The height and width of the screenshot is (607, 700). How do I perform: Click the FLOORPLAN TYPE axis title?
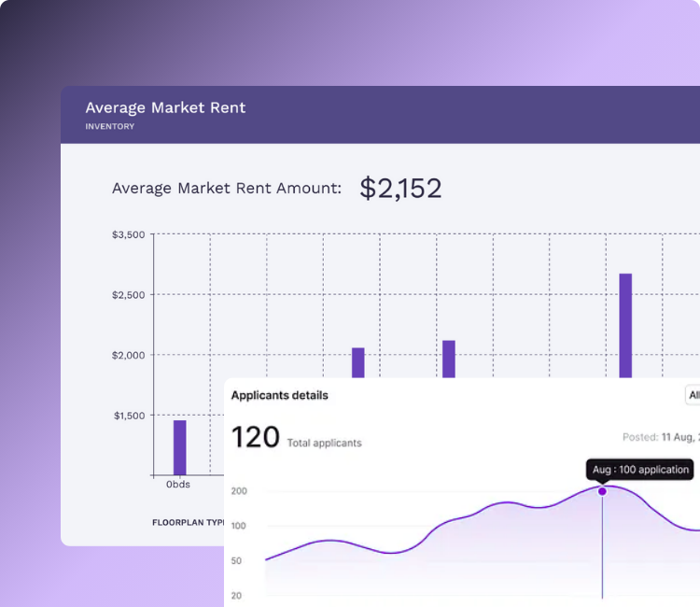coord(189,523)
